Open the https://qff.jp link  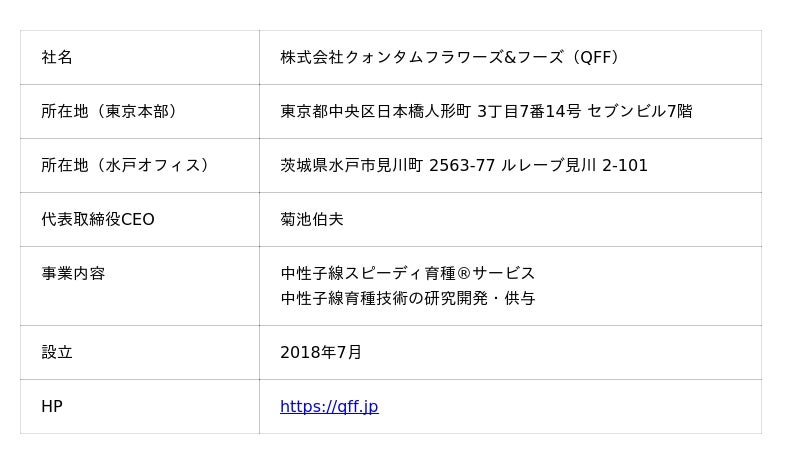click(x=329, y=407)
